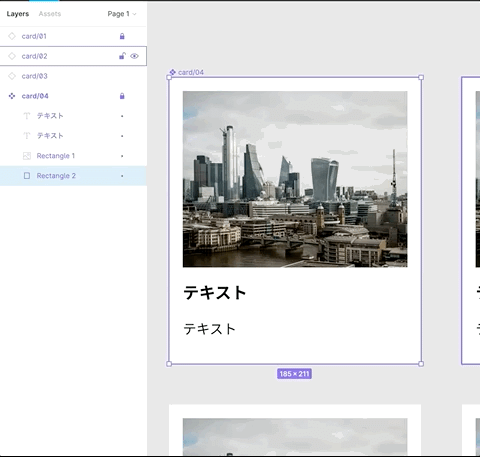Click the bottom-right resize handle of card/04
This screenshot has height=457, width=480.
pos(421,364)
